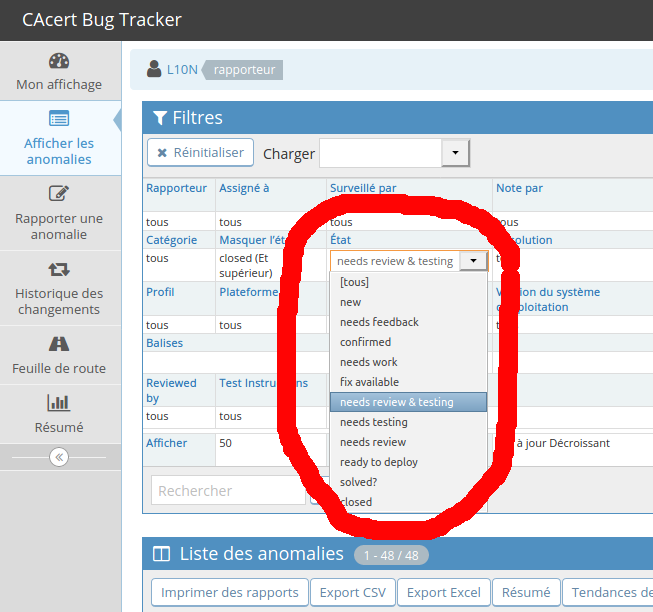Pick 'fix available' from status list
This screenshot has height=612, width=653.
(369, 382)
